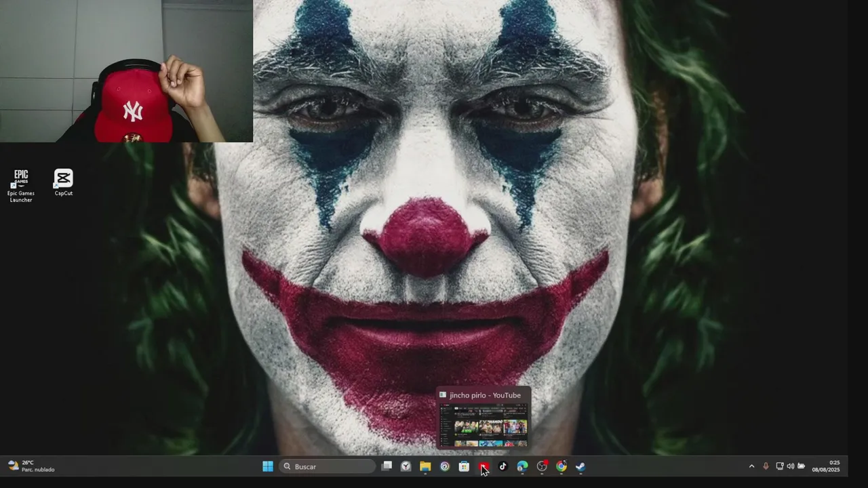The image size is (868, 488).
Task: Click the battery status tray icon
Action: coord(802,466)
